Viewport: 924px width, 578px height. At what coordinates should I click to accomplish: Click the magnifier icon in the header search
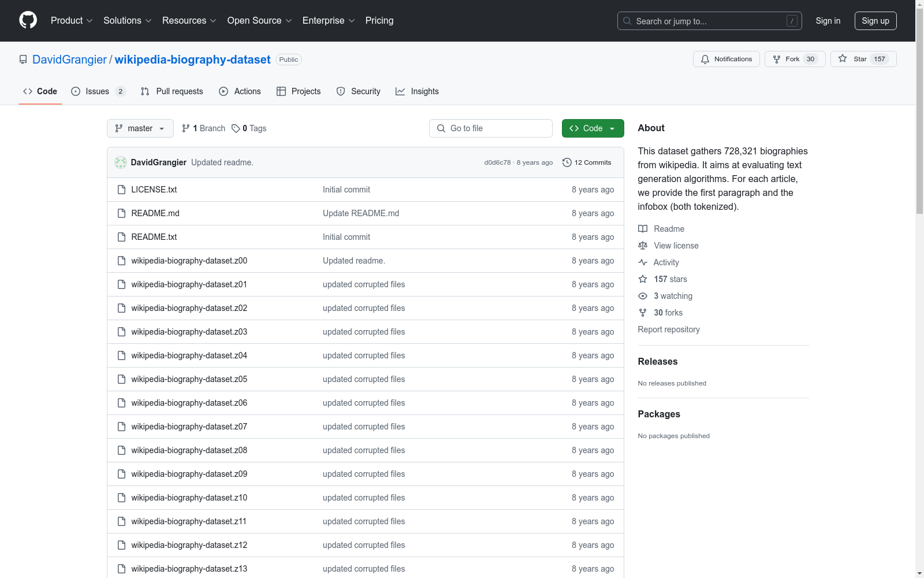pyautogui.click(x=627, y=21)
